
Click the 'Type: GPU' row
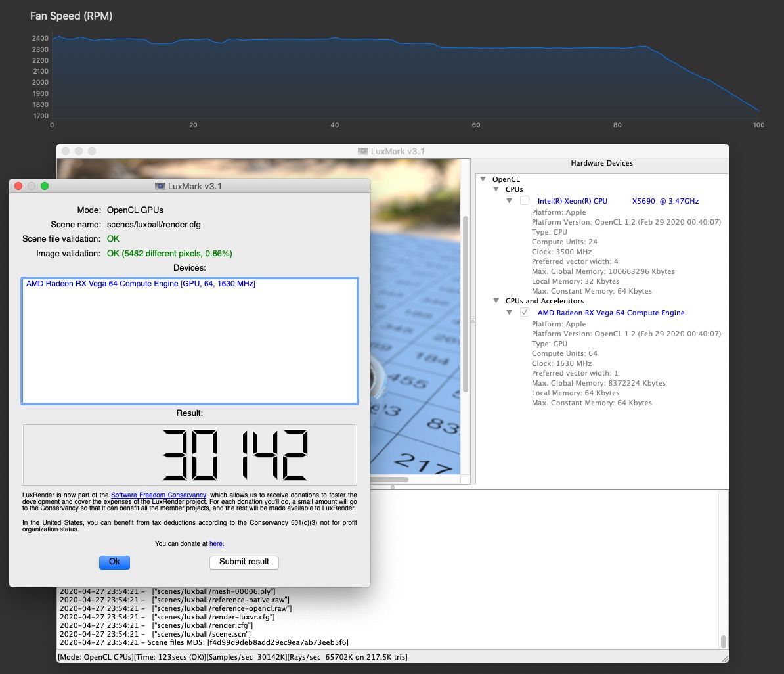(x=550, y=344)
